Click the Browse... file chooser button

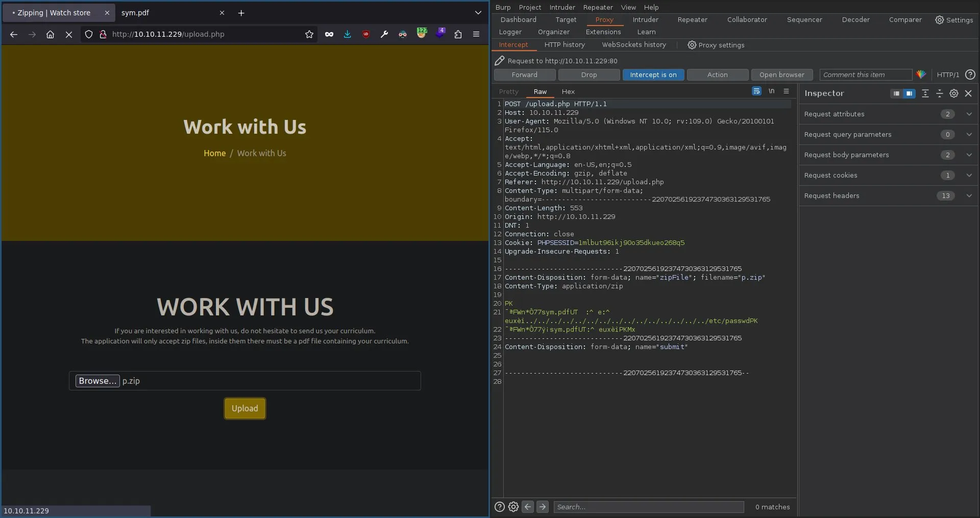click(x=97, y=381)
